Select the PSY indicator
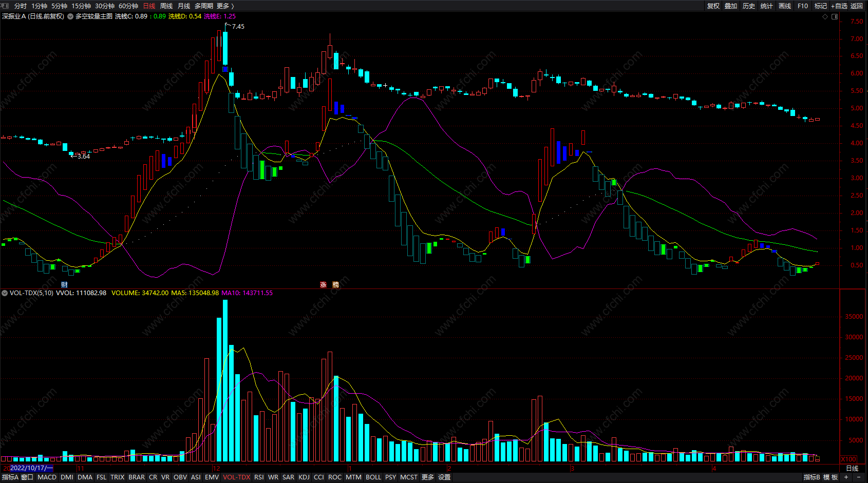The height and width of the screenshot is (483, 868). [x=391, y=477]
